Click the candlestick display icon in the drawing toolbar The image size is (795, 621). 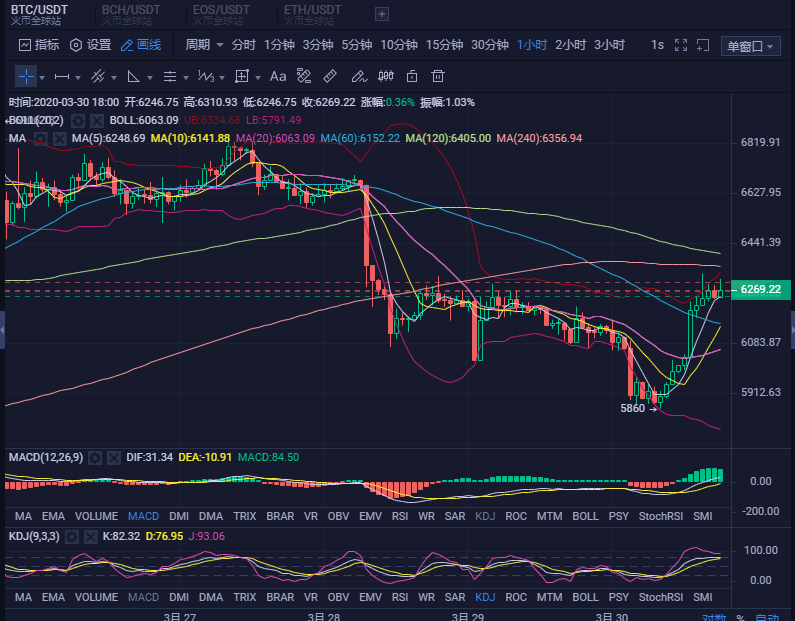point(386,76)
